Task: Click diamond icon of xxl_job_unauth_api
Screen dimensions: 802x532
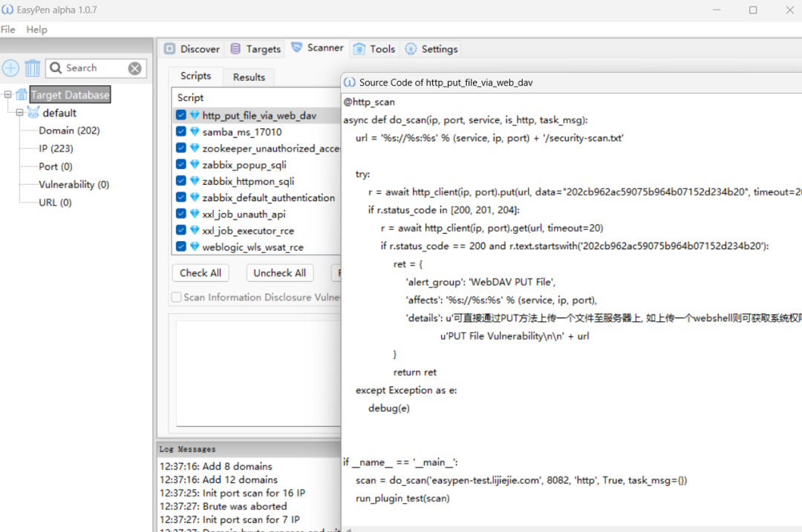Action: click(195, 214)
